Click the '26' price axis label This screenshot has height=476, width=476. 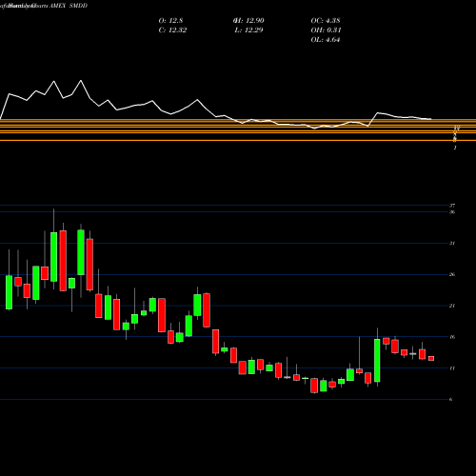click(x=452, y=274)
